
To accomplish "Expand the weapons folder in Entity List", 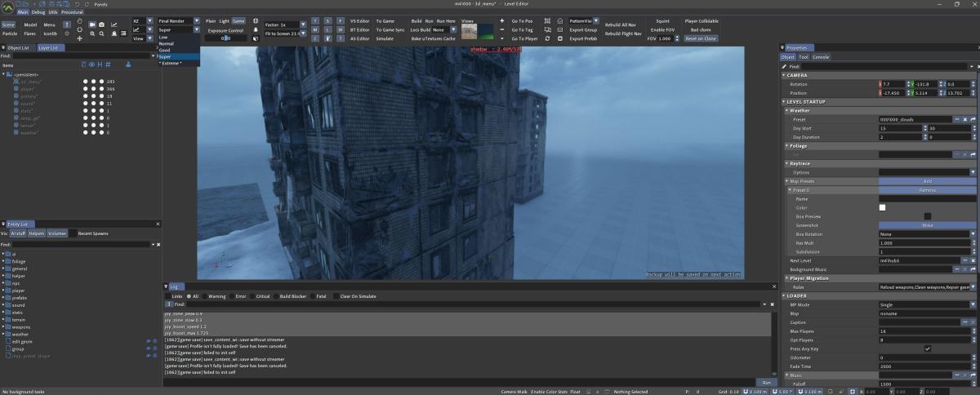I will (x=3, y=326).
